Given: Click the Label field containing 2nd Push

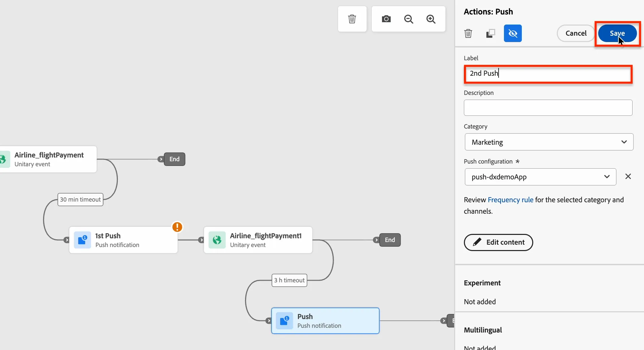Looking at the screenshot, I should [548, 74].
